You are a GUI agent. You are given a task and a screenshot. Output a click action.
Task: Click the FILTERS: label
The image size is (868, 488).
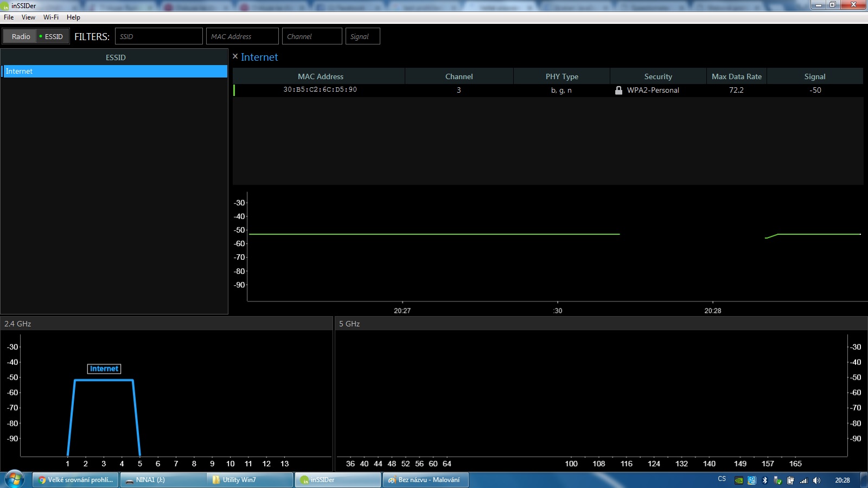pyautogui.click(x=92, y=36)
